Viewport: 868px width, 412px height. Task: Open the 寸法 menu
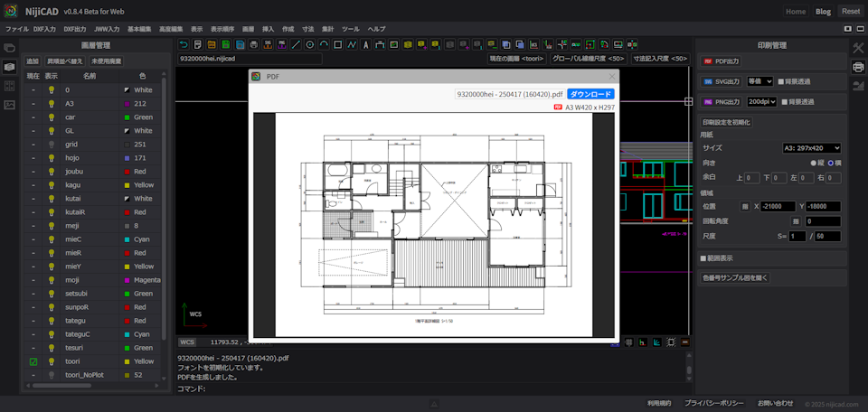[307, 29]
